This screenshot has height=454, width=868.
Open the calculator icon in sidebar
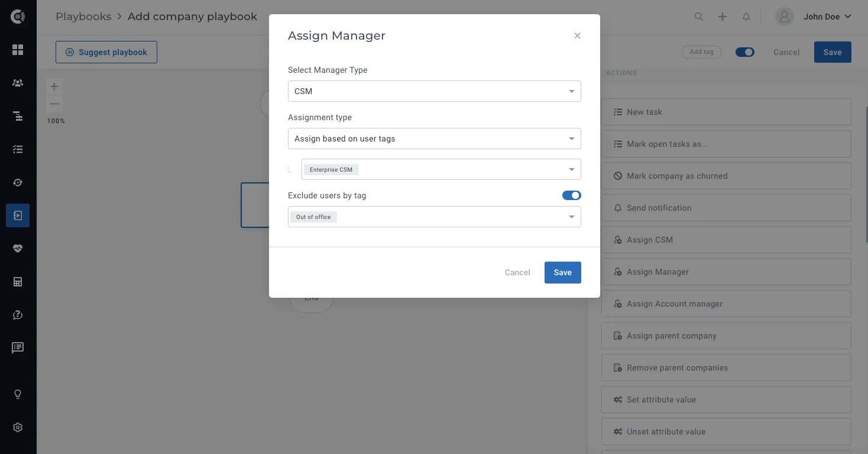point(18,282)
